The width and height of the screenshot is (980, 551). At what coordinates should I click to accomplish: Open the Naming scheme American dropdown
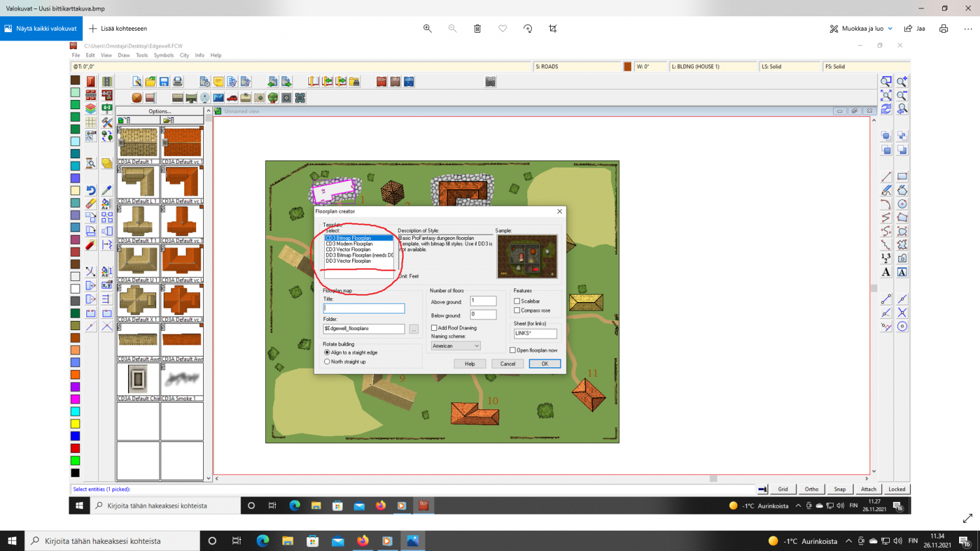point(455,346)
